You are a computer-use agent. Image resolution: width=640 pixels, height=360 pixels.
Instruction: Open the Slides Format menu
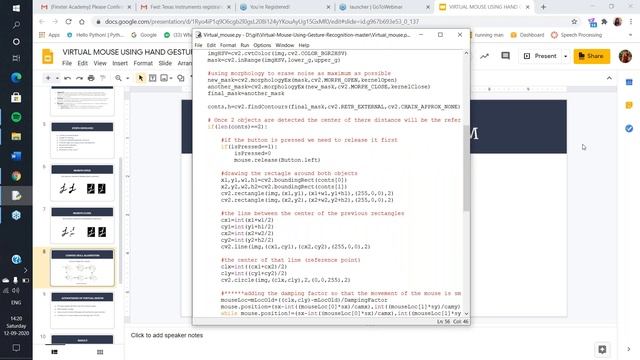tap(143, 63)
